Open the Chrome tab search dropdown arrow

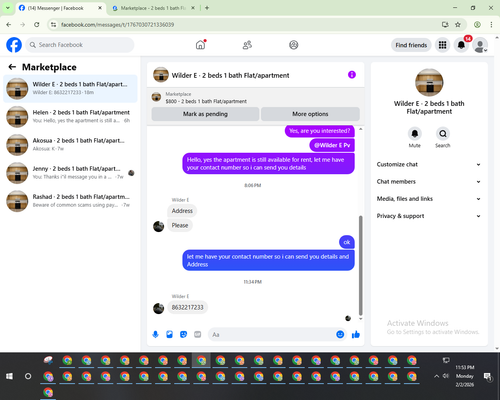point(8,8)
